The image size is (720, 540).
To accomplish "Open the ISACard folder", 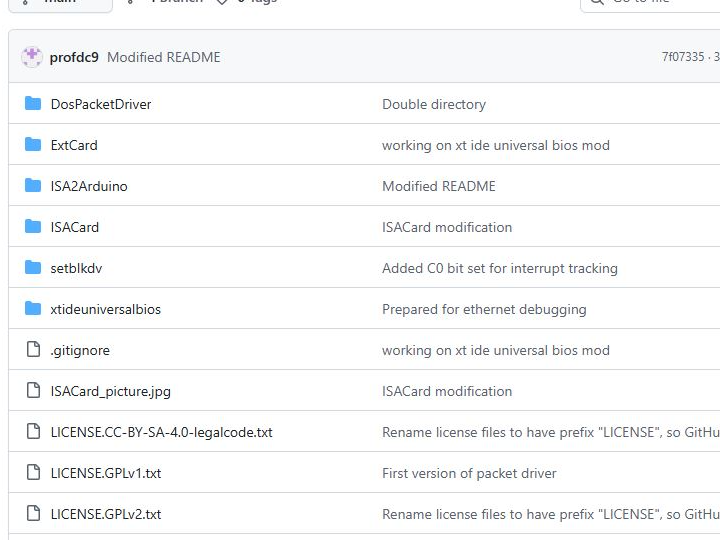I will [x=75, y=227].
